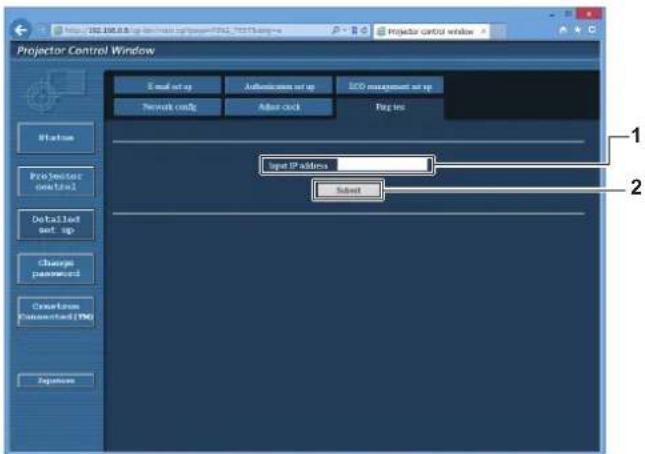Open the Network config tab
645x454 pixels.
coord(168,107)
